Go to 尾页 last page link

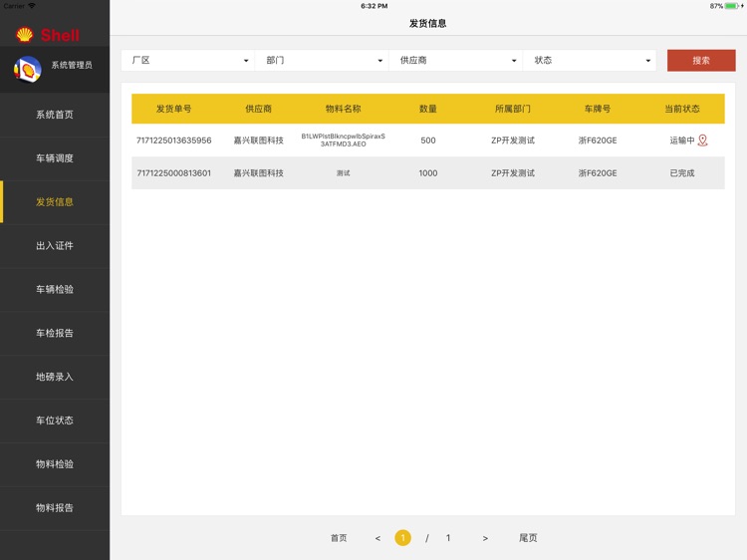pos(528,538)
